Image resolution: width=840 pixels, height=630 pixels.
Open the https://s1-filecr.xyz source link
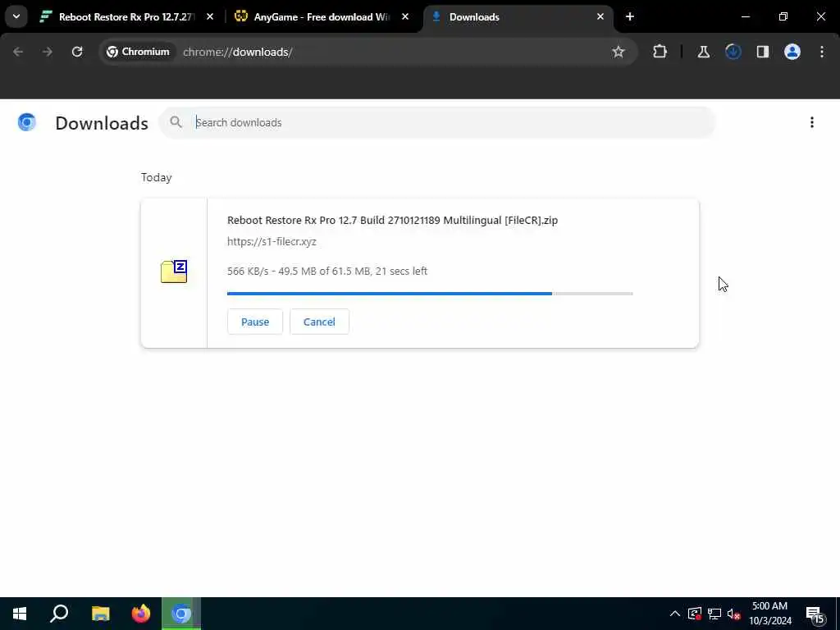[272, 242]
